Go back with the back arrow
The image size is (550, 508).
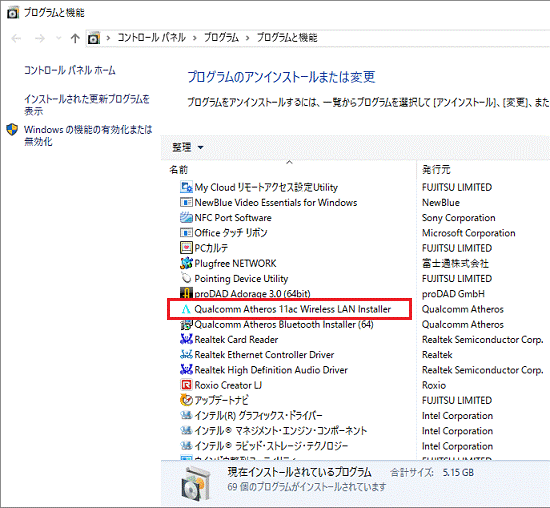(x=16, y=38)
